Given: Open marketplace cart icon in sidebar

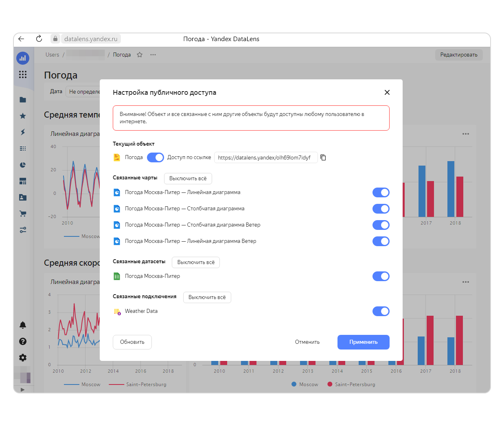Looking at the screenshot, I should coord(23,214).
